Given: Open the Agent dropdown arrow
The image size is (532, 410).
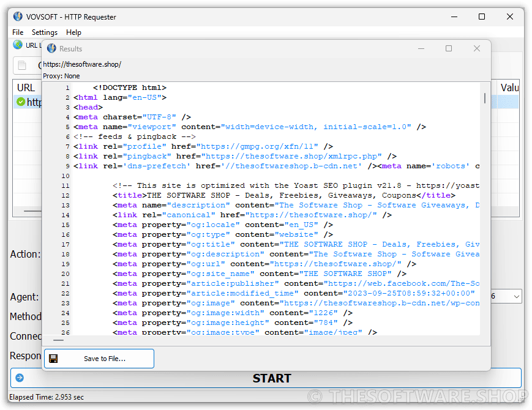Looking at the screenshot, I should (517, 296).
